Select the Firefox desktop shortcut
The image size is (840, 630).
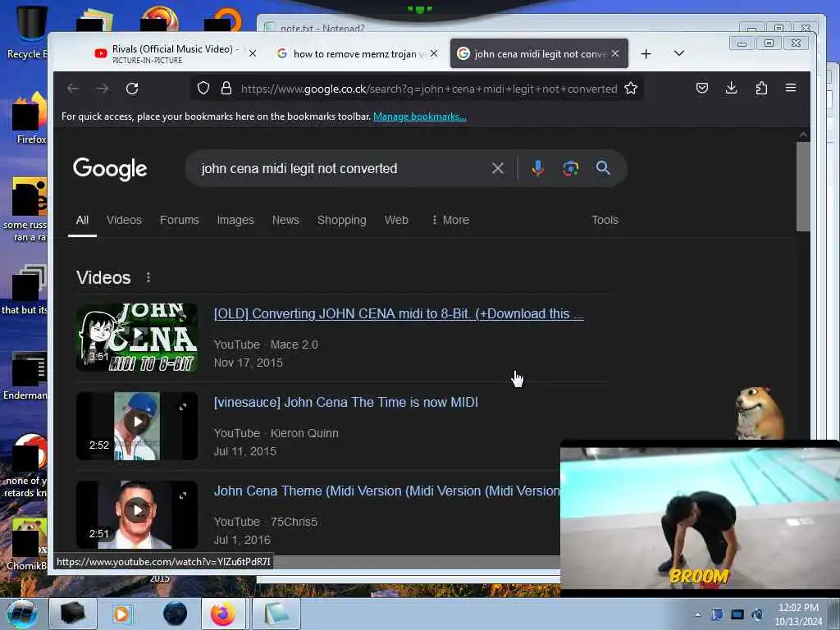click(x=30, y=119)
